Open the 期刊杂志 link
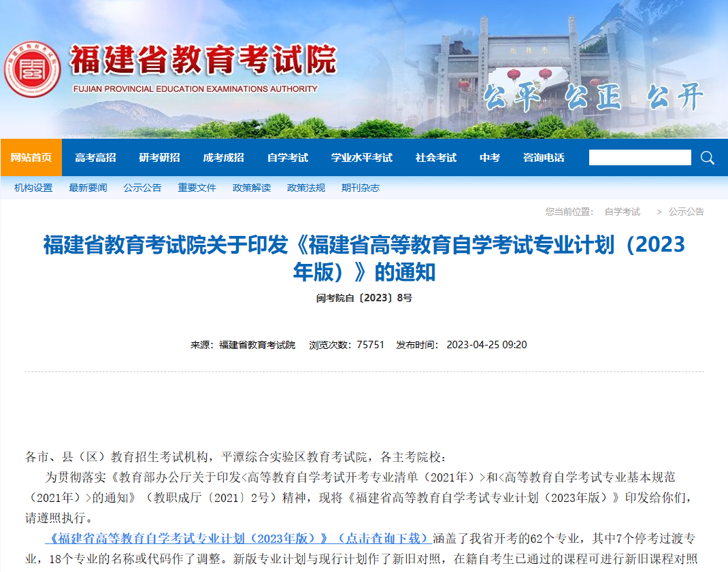Screen dimensions: 728x572 coord(360,188)
